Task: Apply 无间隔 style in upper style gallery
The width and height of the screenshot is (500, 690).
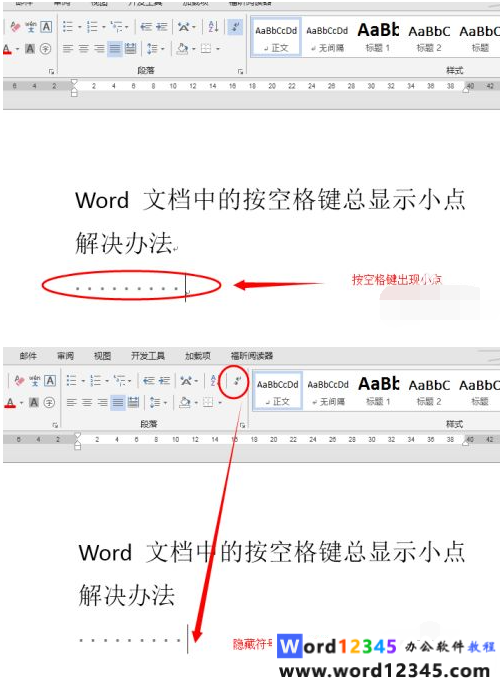Action: [x=327, y=37]
